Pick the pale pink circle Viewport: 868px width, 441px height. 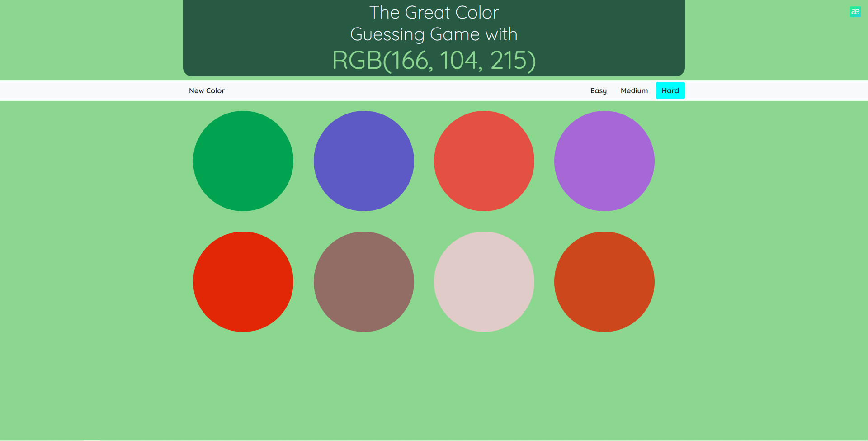click(x=484, y=282)
